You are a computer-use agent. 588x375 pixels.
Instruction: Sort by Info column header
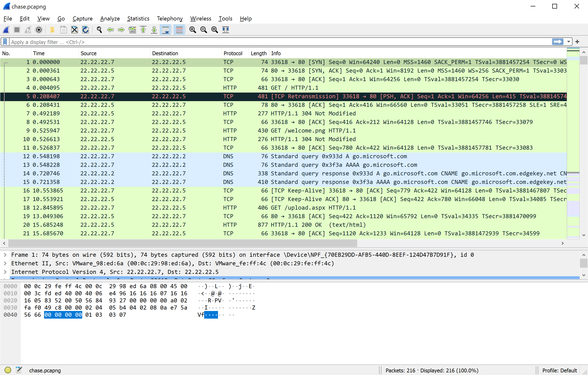pyautogui.click(x=418, y=53)
